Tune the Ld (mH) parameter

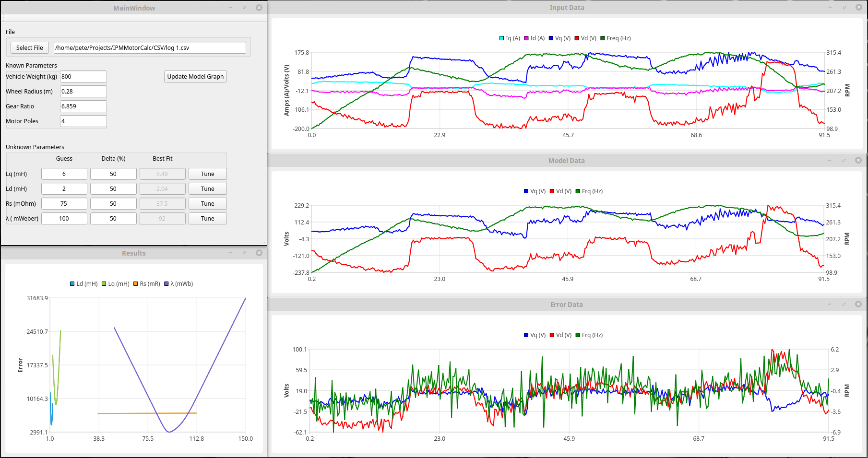[207, 189]
